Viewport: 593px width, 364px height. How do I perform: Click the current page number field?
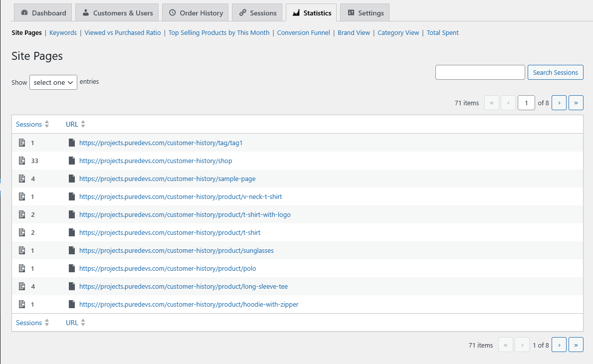point(526,103)
